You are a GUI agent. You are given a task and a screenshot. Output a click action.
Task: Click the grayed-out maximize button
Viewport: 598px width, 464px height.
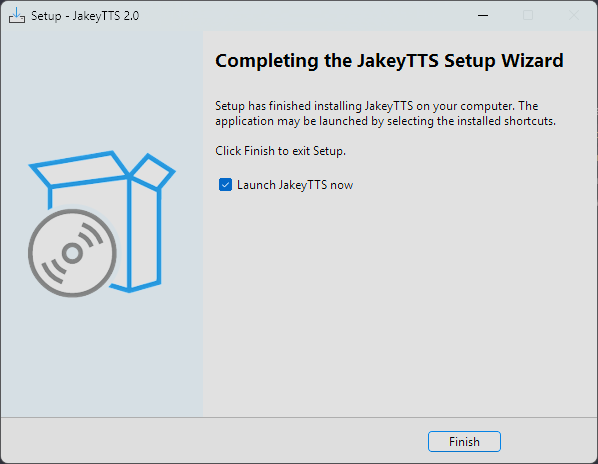[528, 16]
